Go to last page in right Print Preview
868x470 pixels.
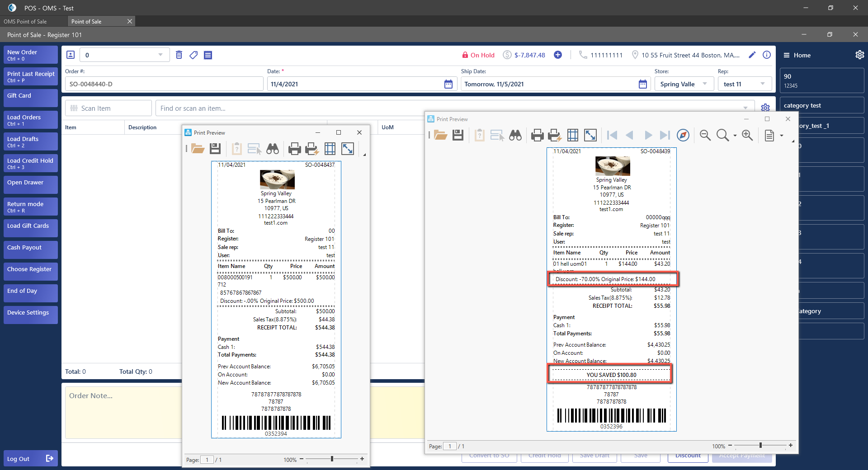tap(665, 135)
